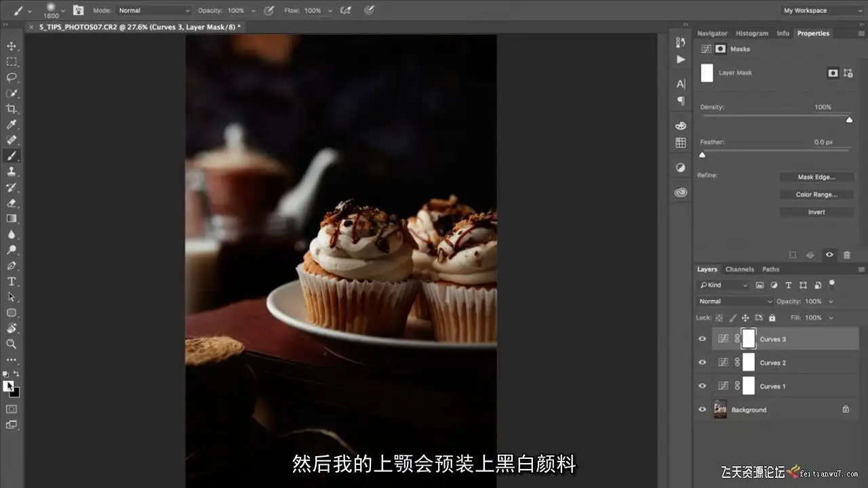868x488 pixels.
Task: Select the Lasso tool
Action: [x=12, y=77]
